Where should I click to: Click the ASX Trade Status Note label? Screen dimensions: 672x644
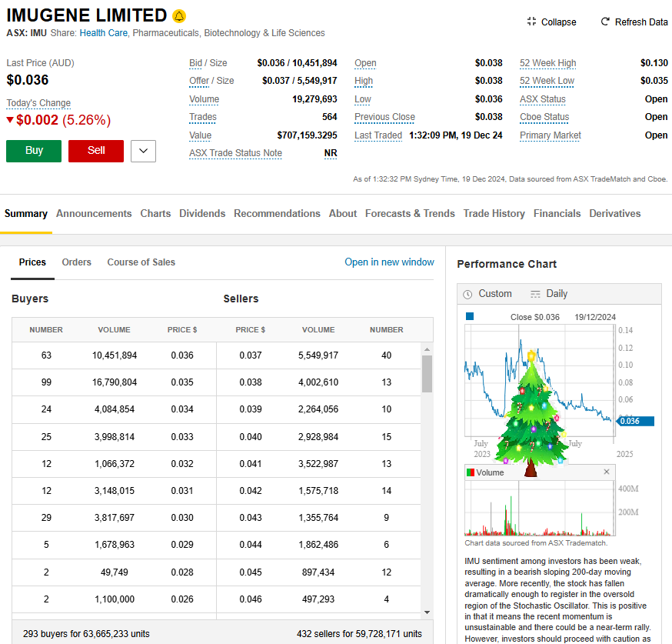pos(236,153)
